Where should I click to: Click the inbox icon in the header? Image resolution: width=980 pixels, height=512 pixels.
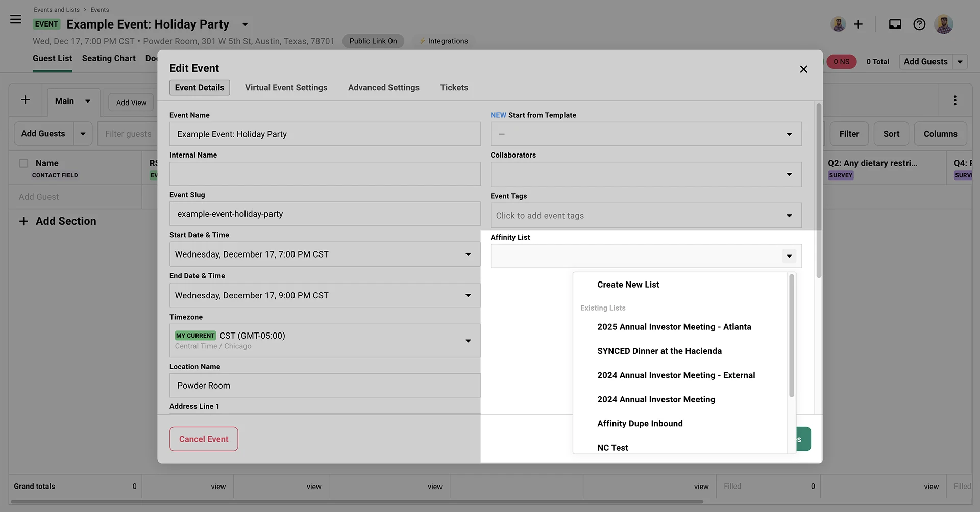point(895,24)
